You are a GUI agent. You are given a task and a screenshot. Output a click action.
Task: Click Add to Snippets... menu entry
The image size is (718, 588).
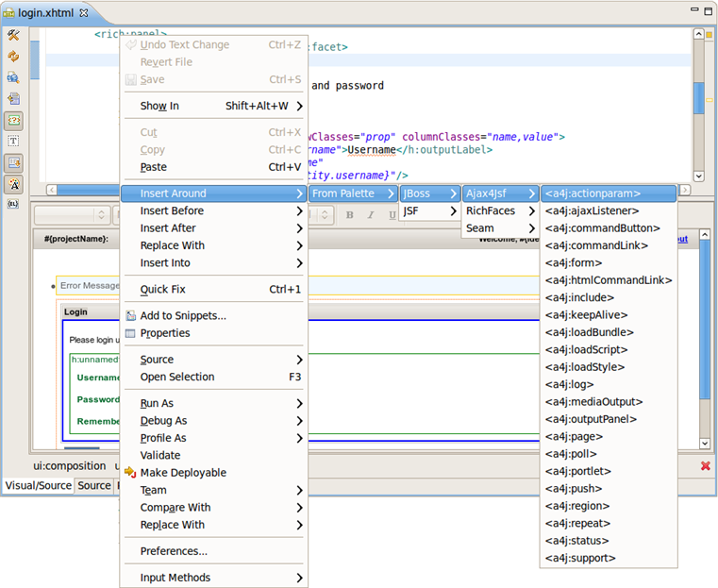[x=214, y=315]
